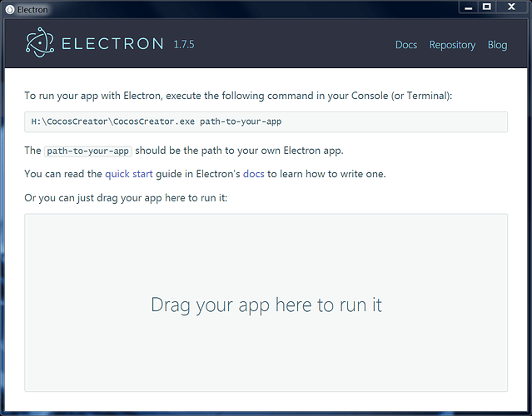532x416 pixels.
Task: Click the command box with CocosCreator.exe path
Action: pos(266,121)
